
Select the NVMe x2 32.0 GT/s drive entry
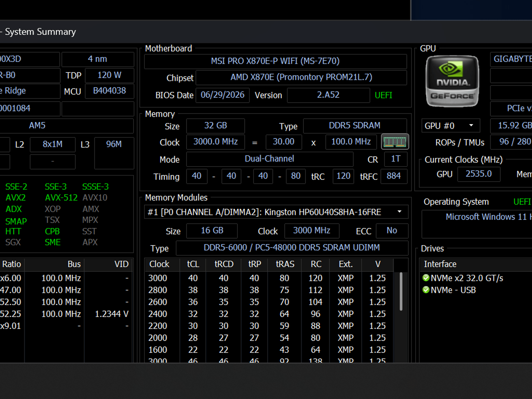(x=467, y=278)
